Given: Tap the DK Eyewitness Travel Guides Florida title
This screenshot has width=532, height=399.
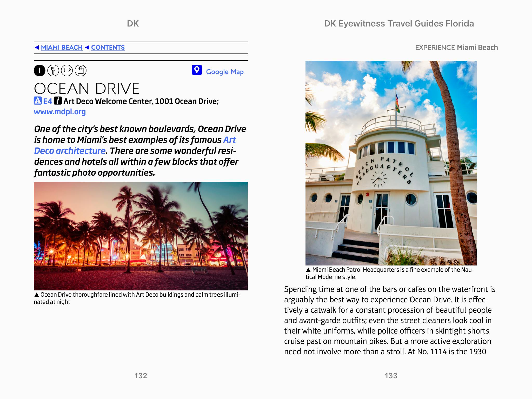Looking at the screenshot, I should click(399, 24).
